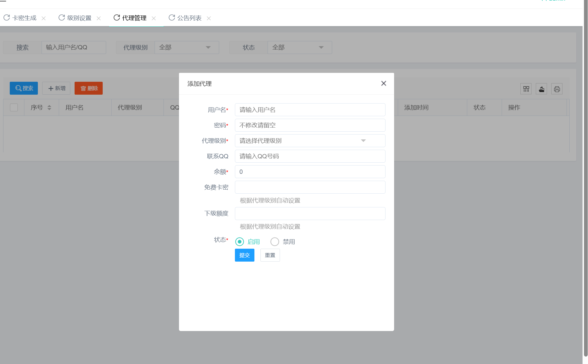Click the 状态 column header
Screen dimensions: 588x364
point(484,108)
